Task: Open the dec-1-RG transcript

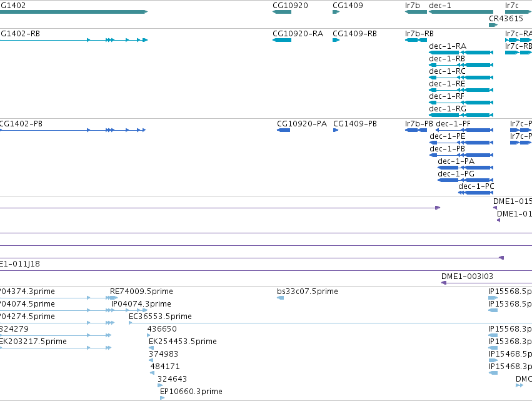Action: [x=461, y=115]
